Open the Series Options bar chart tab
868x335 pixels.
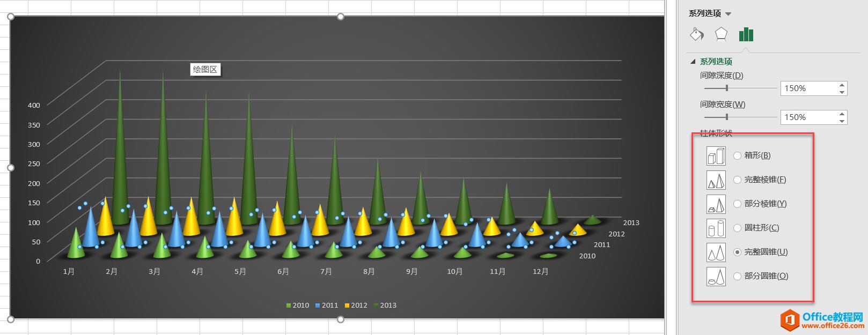(746, 35)
